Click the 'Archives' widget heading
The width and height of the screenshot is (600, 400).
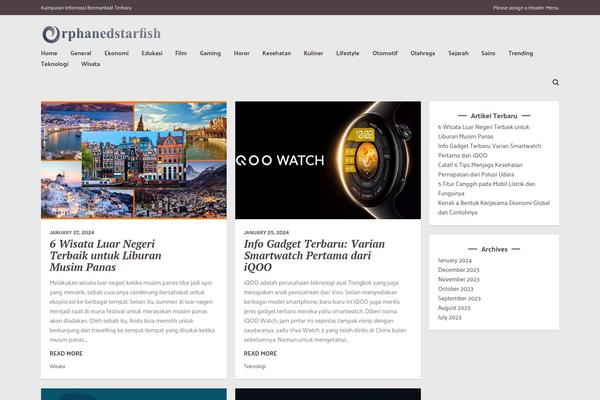(494, 249)
